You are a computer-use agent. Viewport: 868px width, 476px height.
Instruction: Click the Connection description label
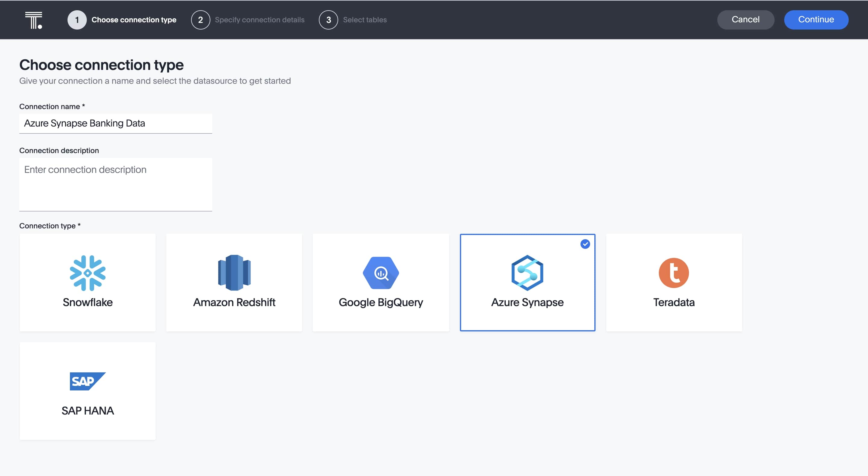point(59,151)
